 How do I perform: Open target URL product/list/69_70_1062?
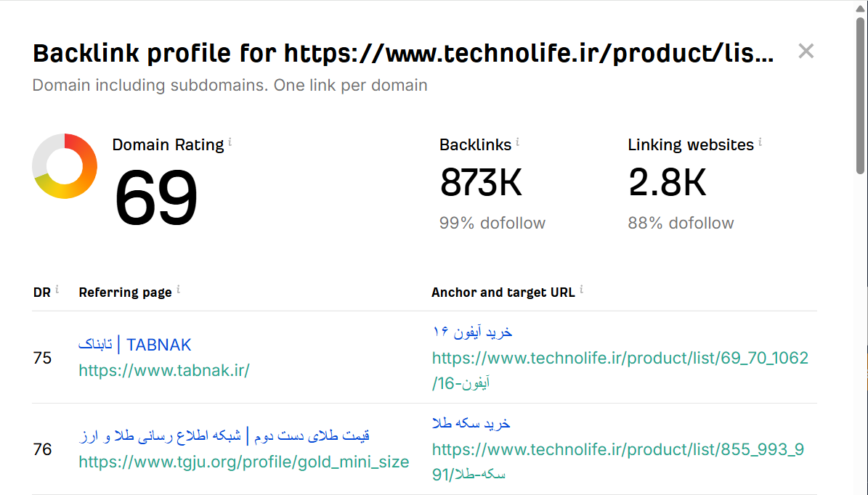coord(620,358)
